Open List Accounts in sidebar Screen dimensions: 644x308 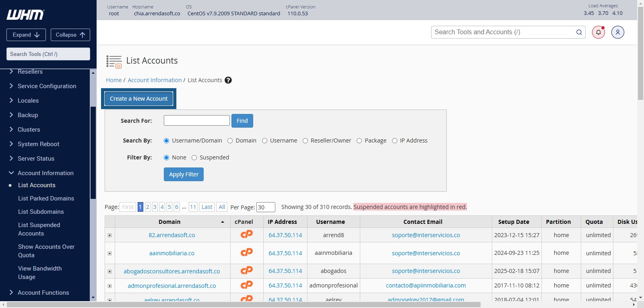pyautogui.click(x=37, y=185)
